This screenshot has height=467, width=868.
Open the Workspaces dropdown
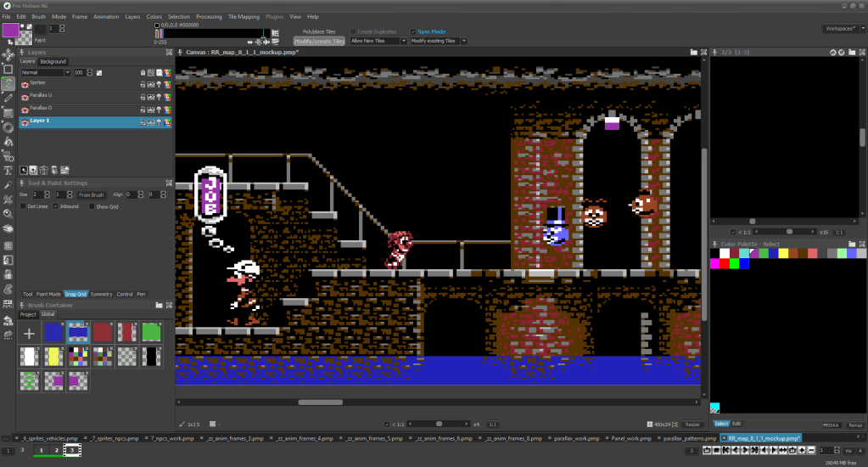point(842,28)
